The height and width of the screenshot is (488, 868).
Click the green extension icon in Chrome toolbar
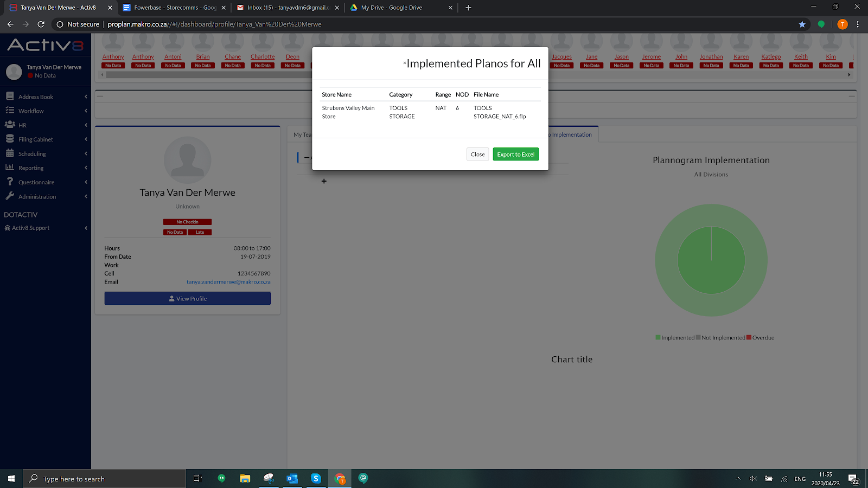click(821, 24)
